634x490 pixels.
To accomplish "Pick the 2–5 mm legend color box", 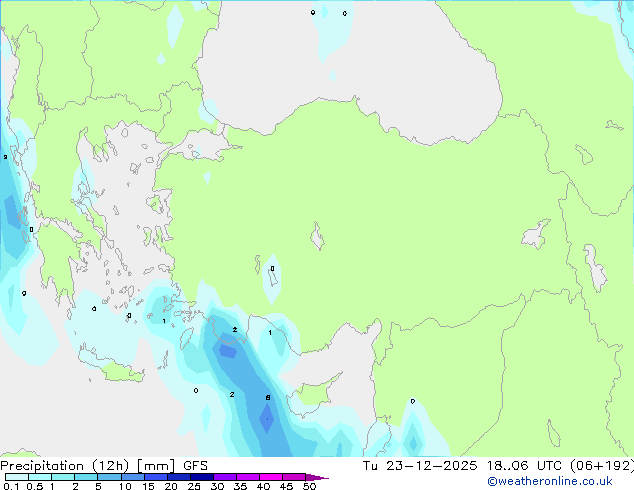I will point(86,477).
